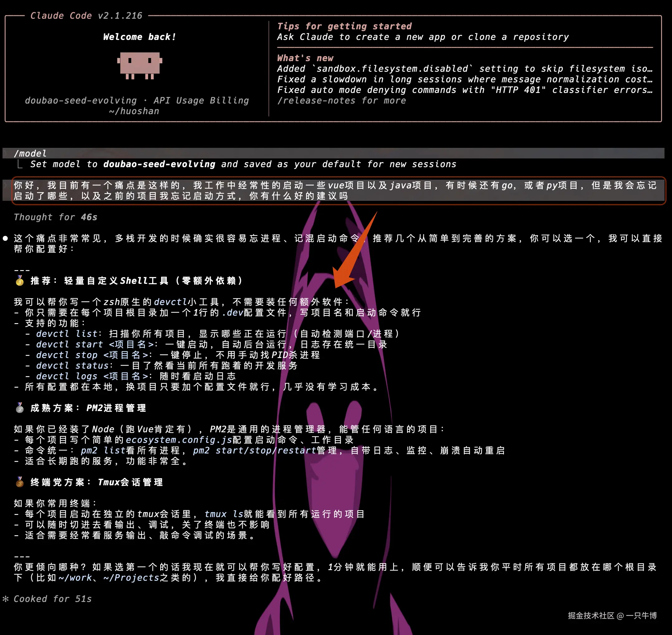Click the Thought for 46s line
Image resolution: width=672 pixels, height=635 pixels.
coord(55,217)
